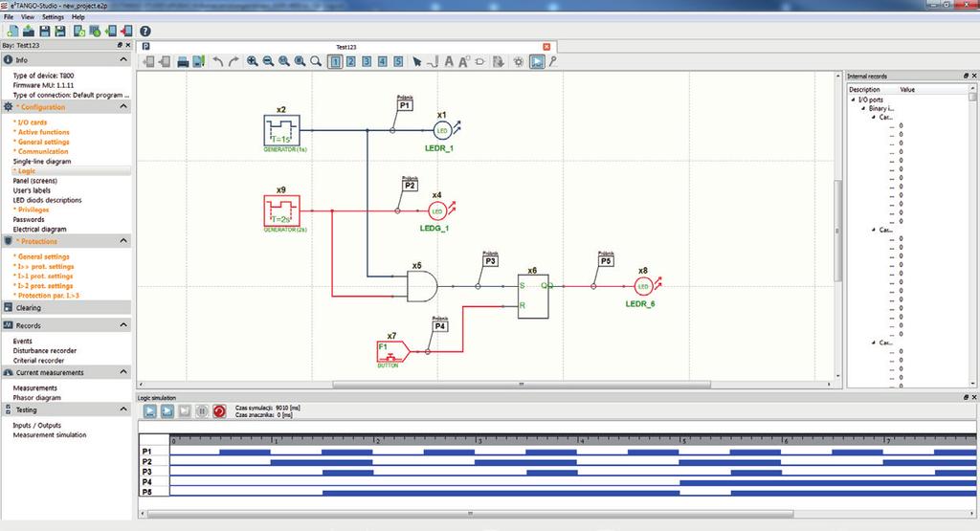Viewport: 980px width, 531px height.
Task: Click the canvas horizontal scrollbar
Action: click(x=522, y=385)
